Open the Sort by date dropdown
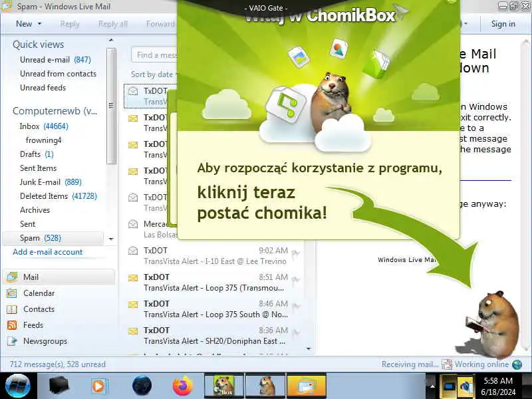 pos(154,74)
